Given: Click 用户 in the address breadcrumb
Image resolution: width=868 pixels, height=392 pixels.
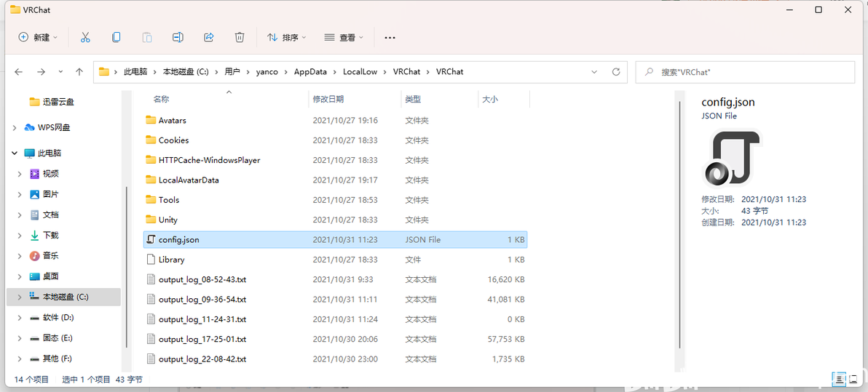Looking at the screenshot, I should (x=232, y=72).
